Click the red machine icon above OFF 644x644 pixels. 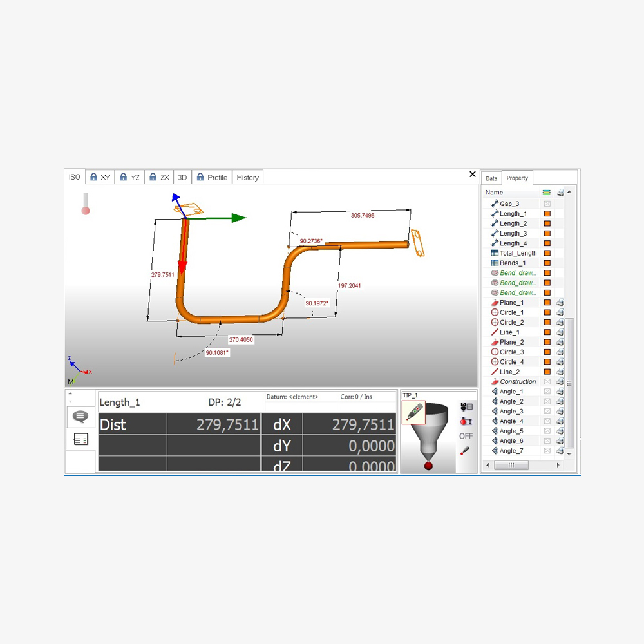click(466, 421)
